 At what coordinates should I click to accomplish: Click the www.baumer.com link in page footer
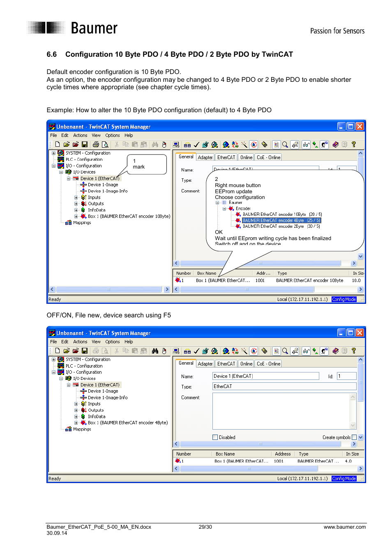coord(345,527)
